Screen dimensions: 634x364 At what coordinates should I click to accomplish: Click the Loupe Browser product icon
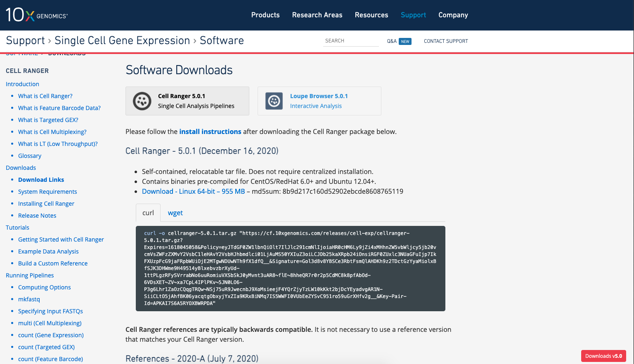click(274, 101)
